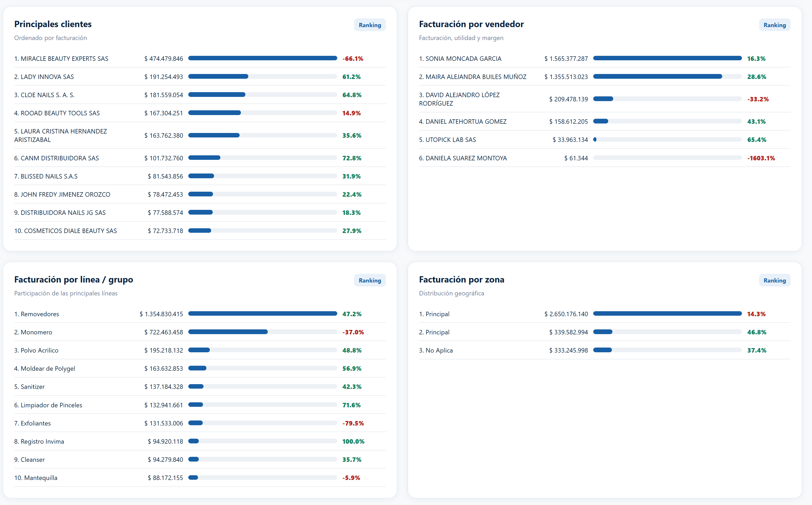Click the amount $ 1.355.513.023

[566, 77]
